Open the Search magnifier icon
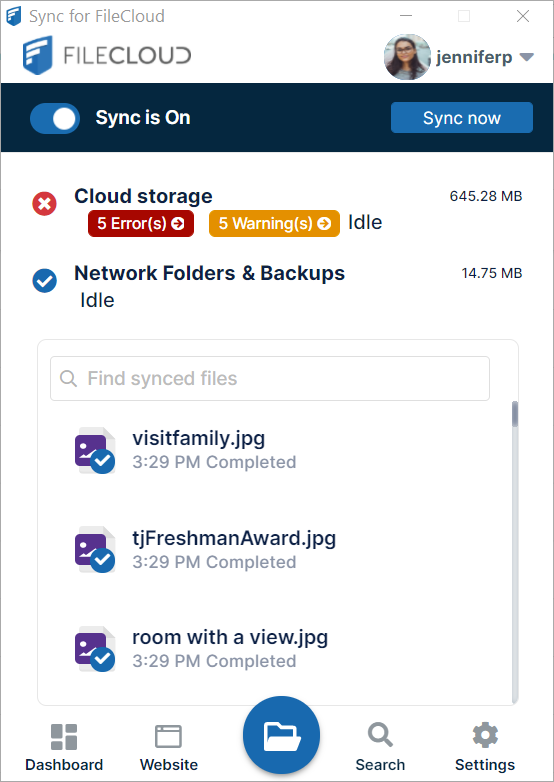The height and width of the screenshot is (782, 554). (x=380, y=736)
